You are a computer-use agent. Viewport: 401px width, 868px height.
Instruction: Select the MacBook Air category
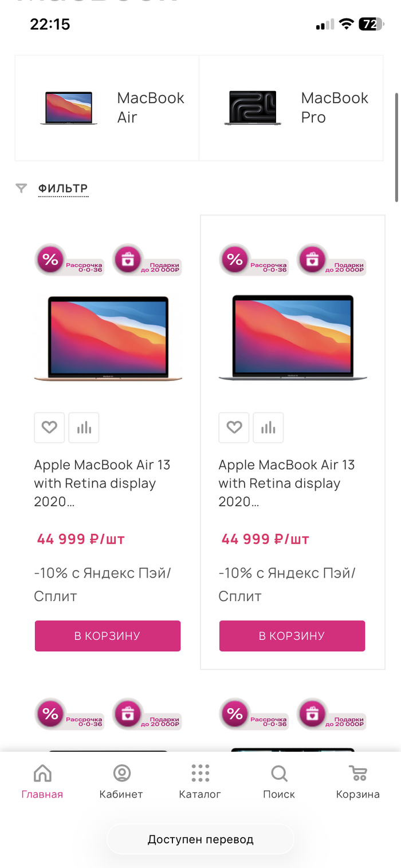[107, 108]
